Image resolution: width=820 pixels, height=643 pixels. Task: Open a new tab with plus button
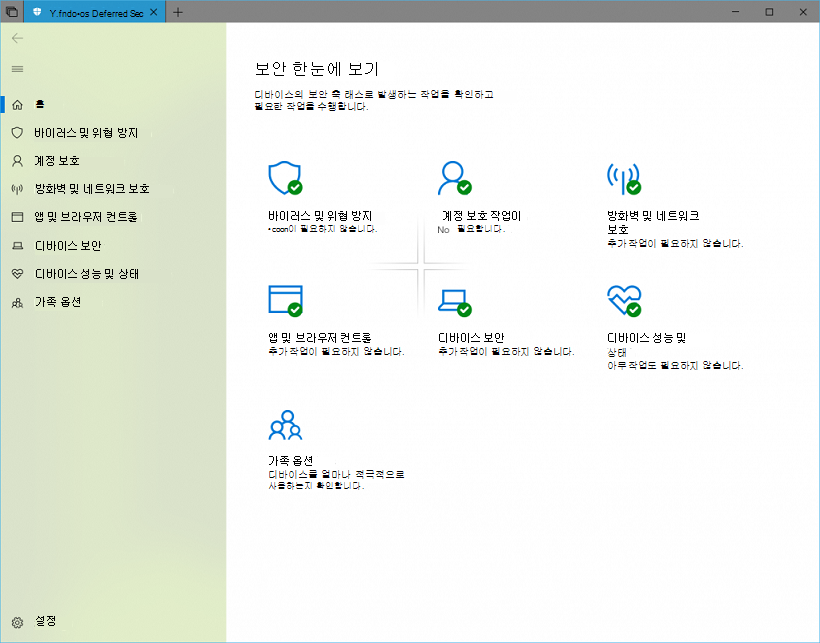coord(178,12)
